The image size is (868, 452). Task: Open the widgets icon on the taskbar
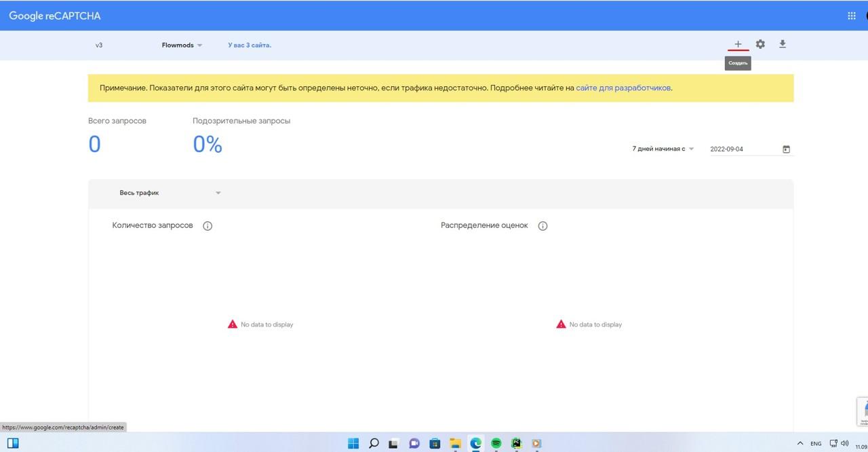[13, 443]
